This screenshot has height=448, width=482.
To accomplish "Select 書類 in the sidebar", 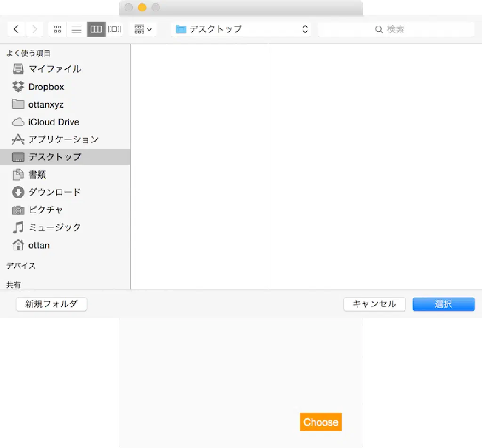I will pyautogui.click(x=37, y=175).
